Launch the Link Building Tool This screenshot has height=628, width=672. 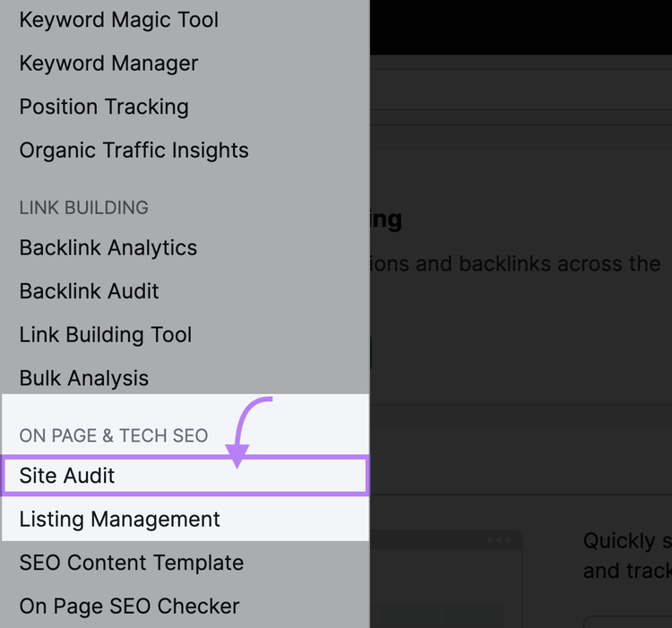(x=106, y=334)
